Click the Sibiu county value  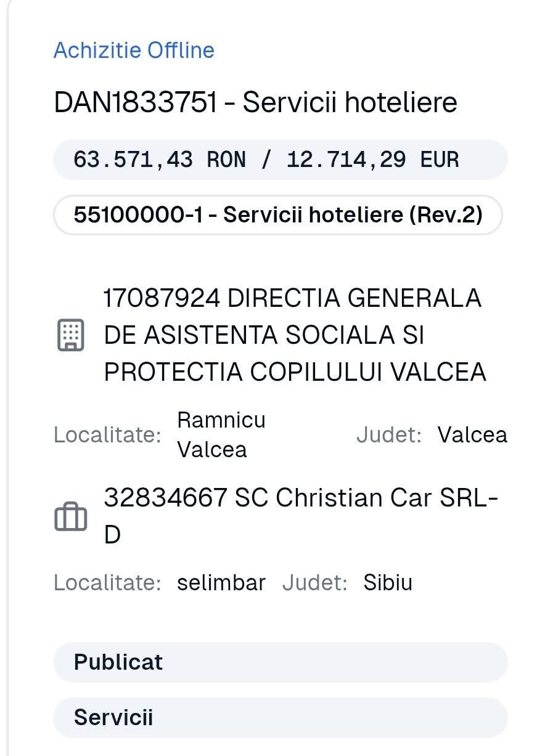387,583
